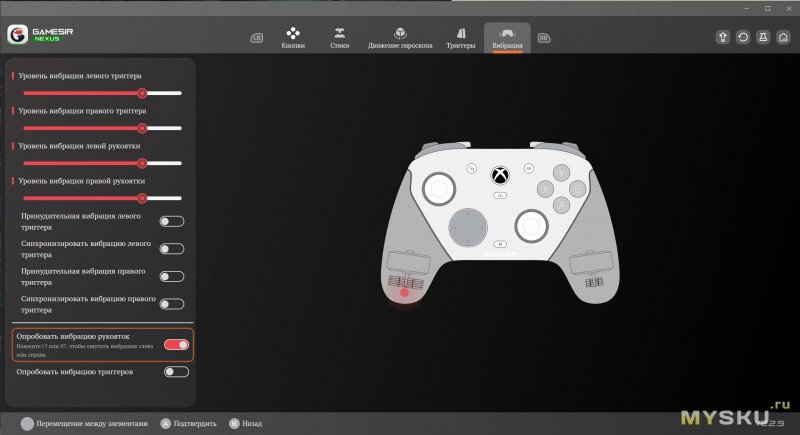
Task: Enable Опробовать вибрацию триггеров toggle
Action: pos(176,372)
